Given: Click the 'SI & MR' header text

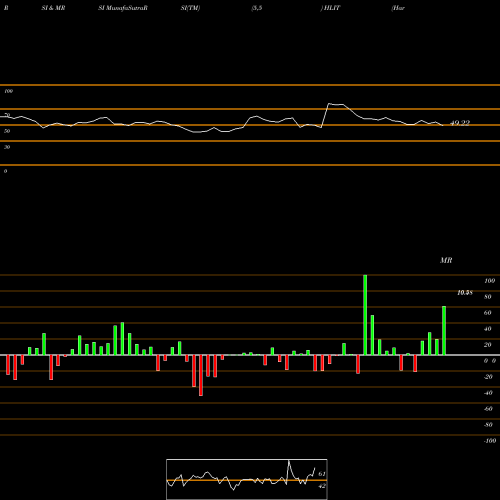Looking at the screenshot, I should click(x=53, y=8).
